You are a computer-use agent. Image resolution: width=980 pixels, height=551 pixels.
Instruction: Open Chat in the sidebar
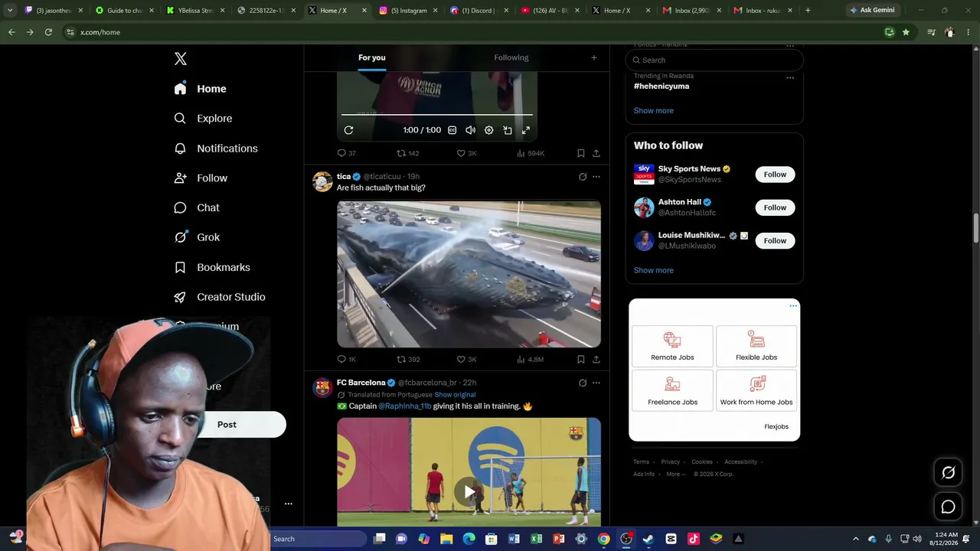(197, 207)
